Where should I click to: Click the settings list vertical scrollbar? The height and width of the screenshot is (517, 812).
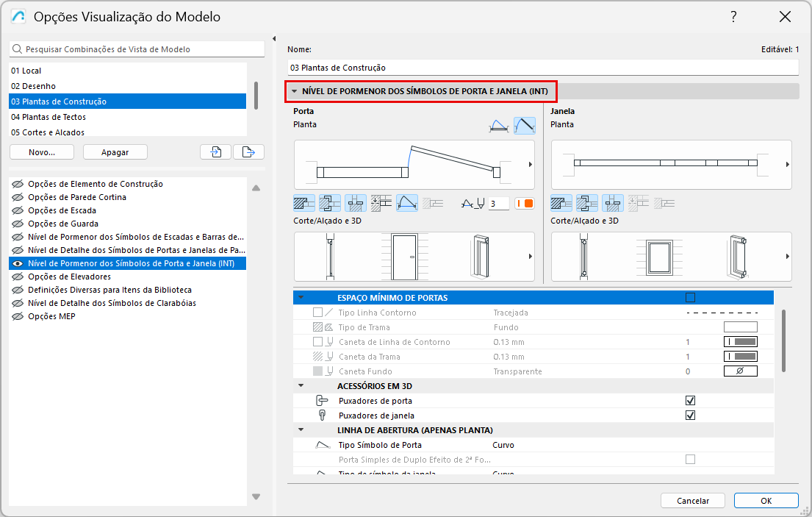coord(783,341)
